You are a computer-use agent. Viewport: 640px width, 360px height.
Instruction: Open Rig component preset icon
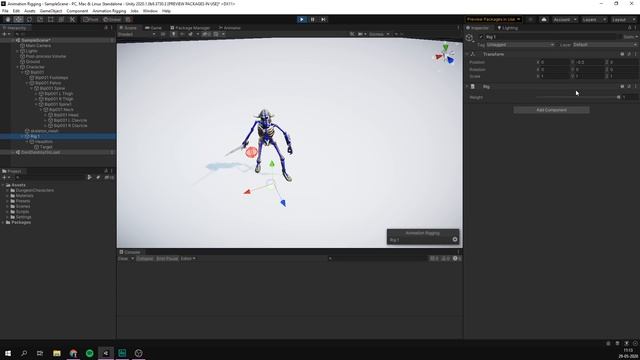click(629, 87)
